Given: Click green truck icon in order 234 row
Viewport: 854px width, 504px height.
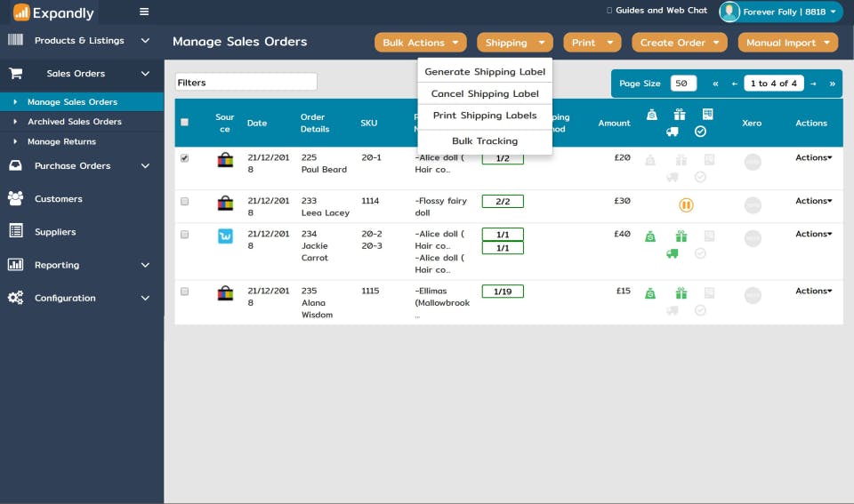Looking at the screenshot, I should click(x=673, y=253).
